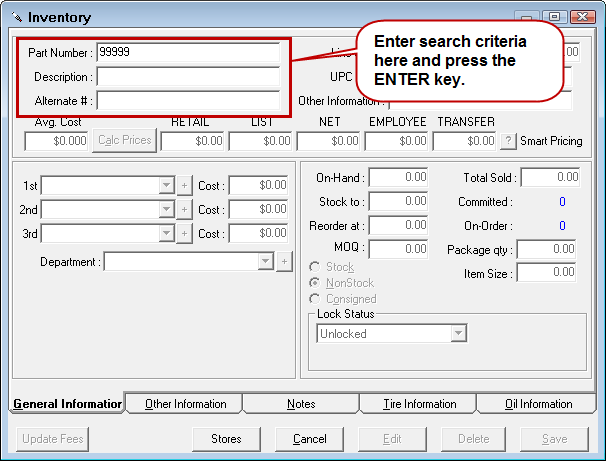Select the Stock radio button

(x=315, y=267)
